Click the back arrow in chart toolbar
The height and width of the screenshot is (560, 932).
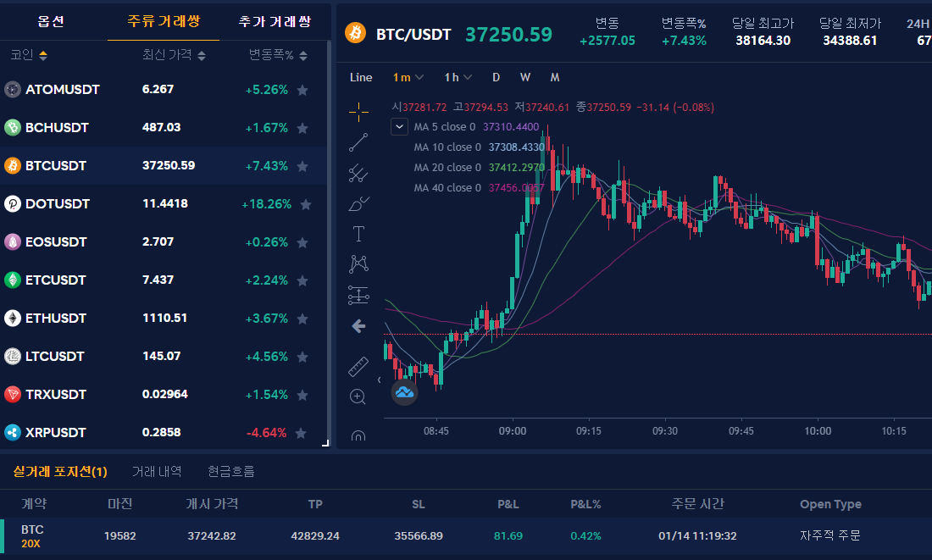click(358, 325)
